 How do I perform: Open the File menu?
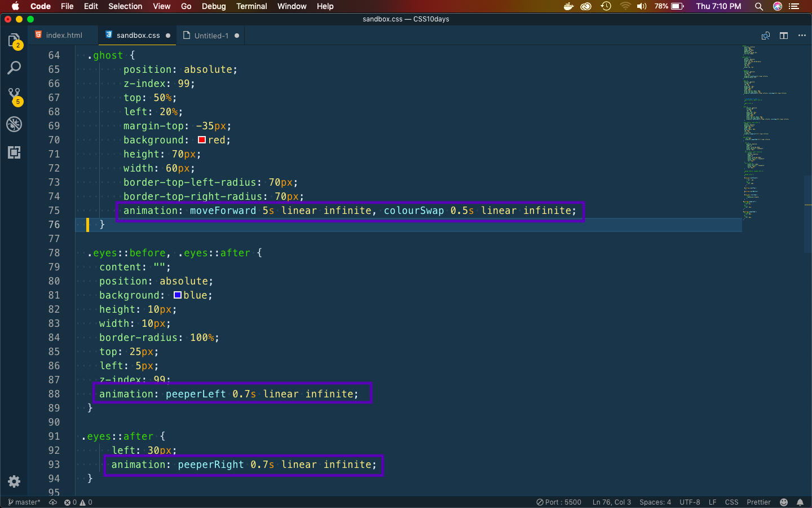pos(67,6)
